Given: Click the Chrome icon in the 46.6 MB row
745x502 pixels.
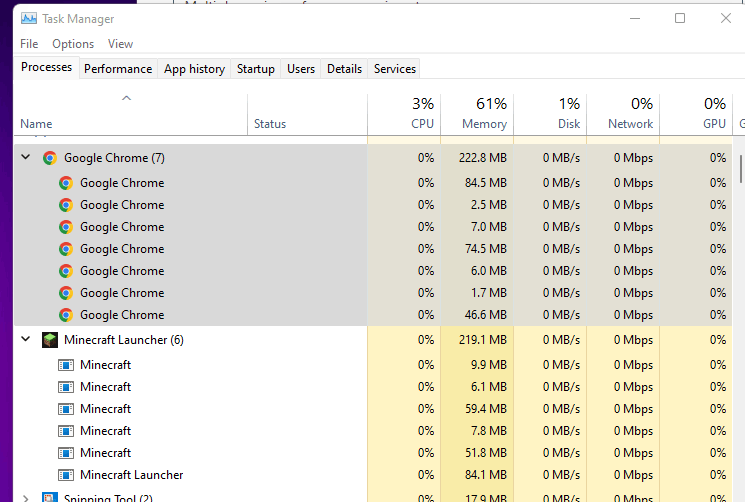Looking at the screenshot, I should pos(66,315).
